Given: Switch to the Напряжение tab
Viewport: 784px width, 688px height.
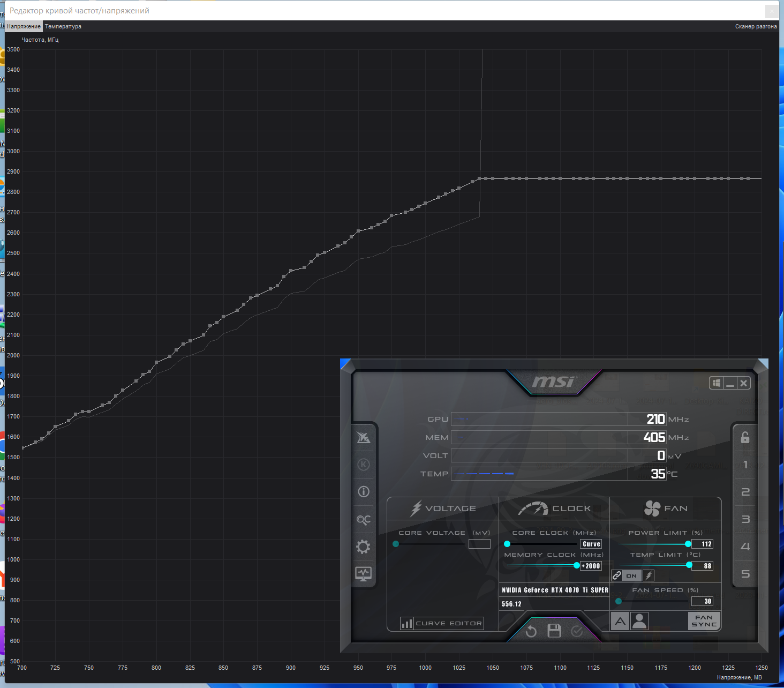Looking at the screenshot, I should [24, 26].
